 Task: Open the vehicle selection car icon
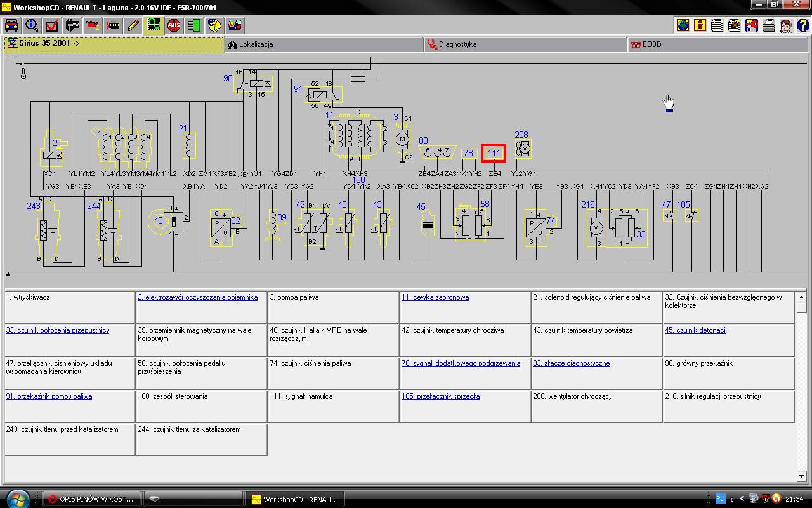[x=11, y=25]
